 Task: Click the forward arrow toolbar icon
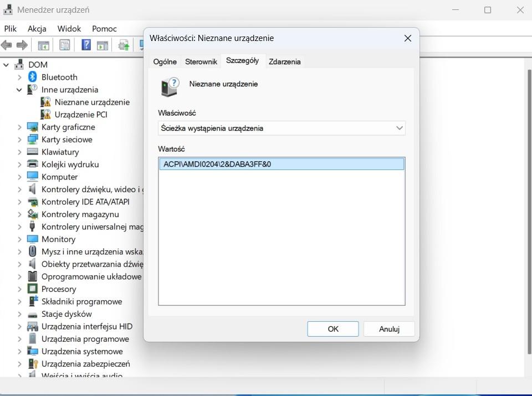[x=22, y=45]
